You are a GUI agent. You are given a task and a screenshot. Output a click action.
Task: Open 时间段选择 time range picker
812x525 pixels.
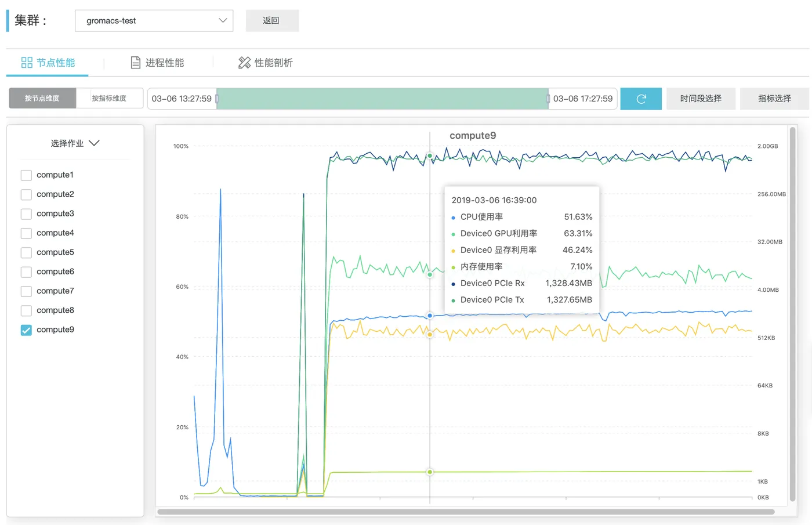click(x=701, y=99)
